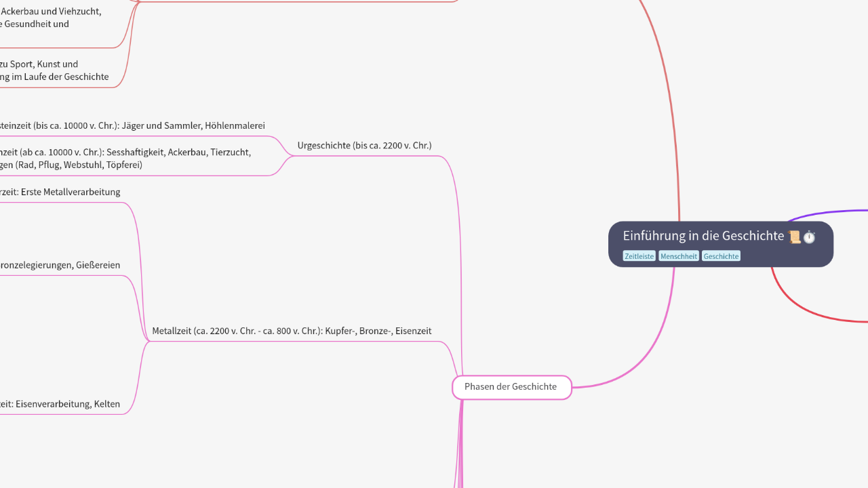The width and height of the screenshot is (868, 488).
Task: Select the Urgeschichte (bis ca. 2200 v. Chr.) node
Action: click(364, 146)
